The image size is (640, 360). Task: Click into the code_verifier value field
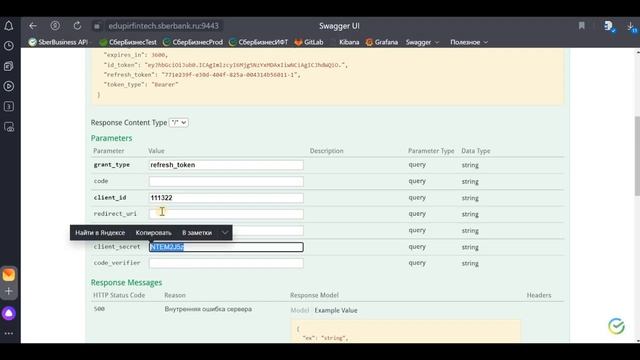[x=226, y=263]
